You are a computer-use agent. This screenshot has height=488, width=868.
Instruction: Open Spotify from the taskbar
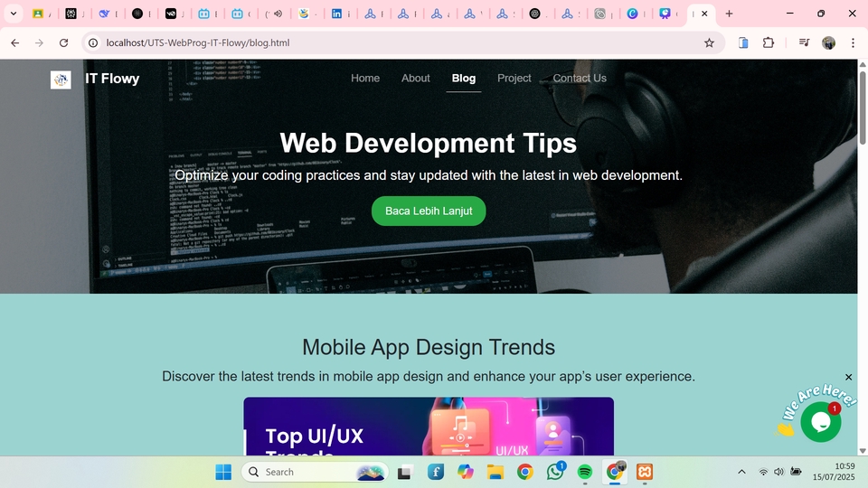pos(585,472)
